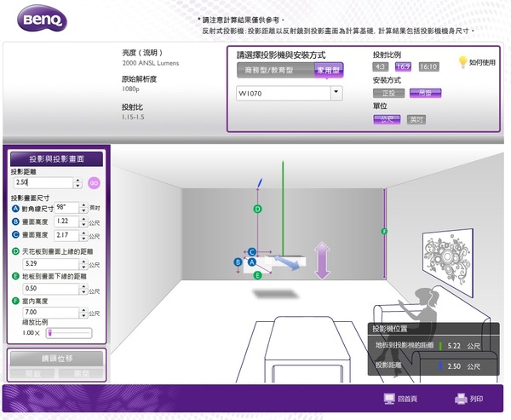
Task: Click the zoom slider track
Action: [69, 333]
